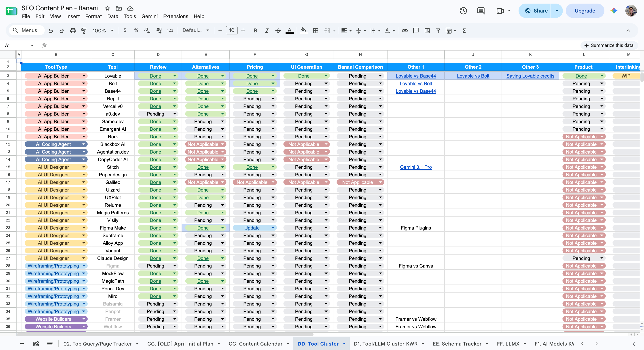Click the Gemini sparkle icon

614,11
